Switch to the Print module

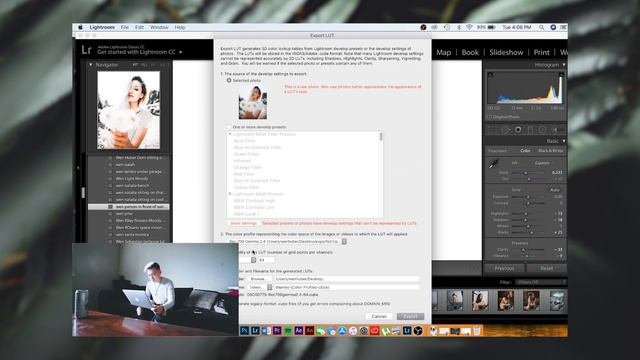tap(542, 52)
